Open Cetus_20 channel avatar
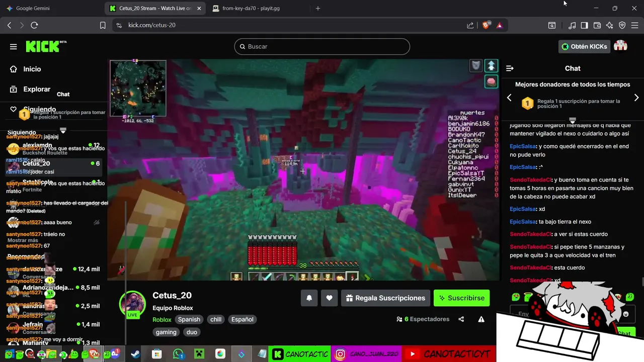The image size is (644, 362). (x=132, y=304)
